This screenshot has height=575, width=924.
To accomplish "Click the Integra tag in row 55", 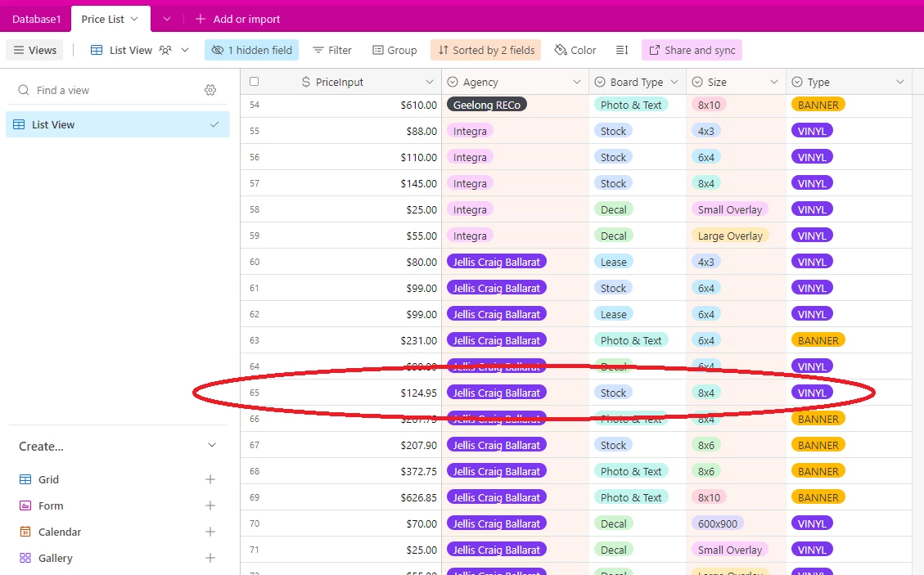I will coord(470,131).
